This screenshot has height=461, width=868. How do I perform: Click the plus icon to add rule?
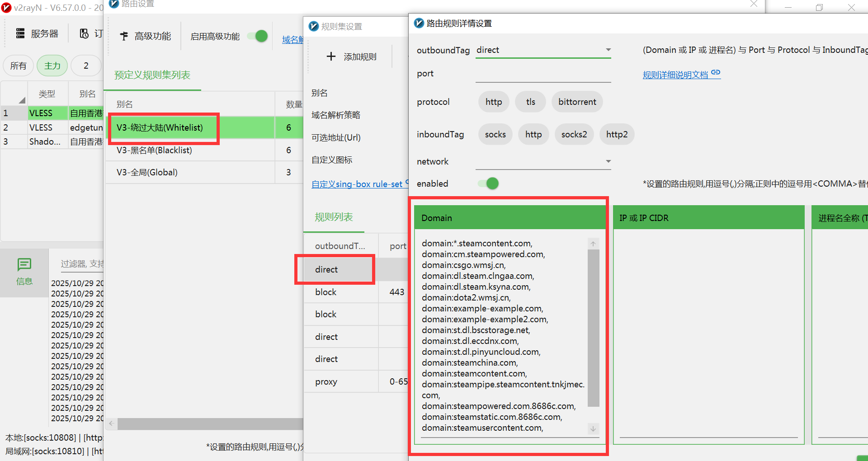pyautogui.click(x=331, y=56)
